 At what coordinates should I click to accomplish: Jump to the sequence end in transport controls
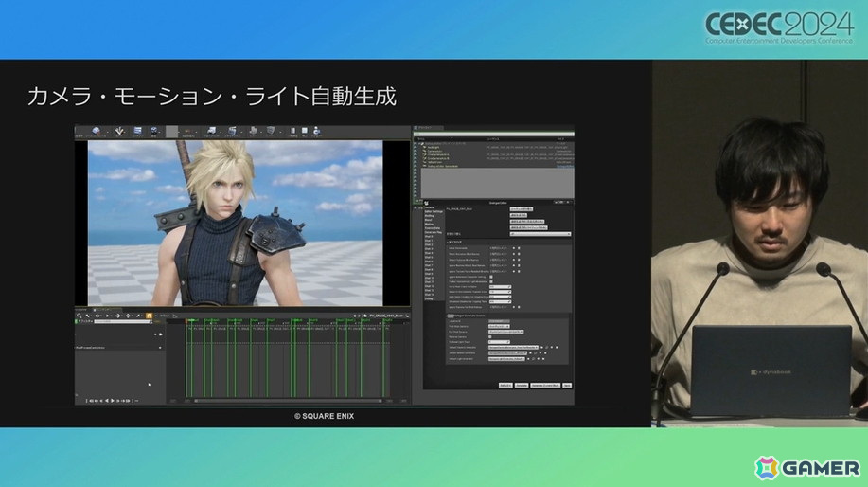pyautogui.click(x=128, y=401)
